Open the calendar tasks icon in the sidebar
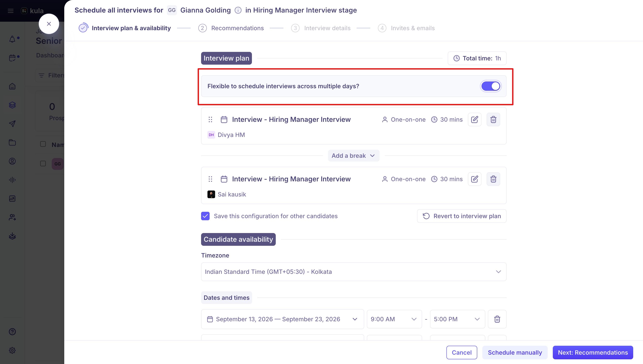The height and width of the screenshot is (364, 643). click(12, 58)
